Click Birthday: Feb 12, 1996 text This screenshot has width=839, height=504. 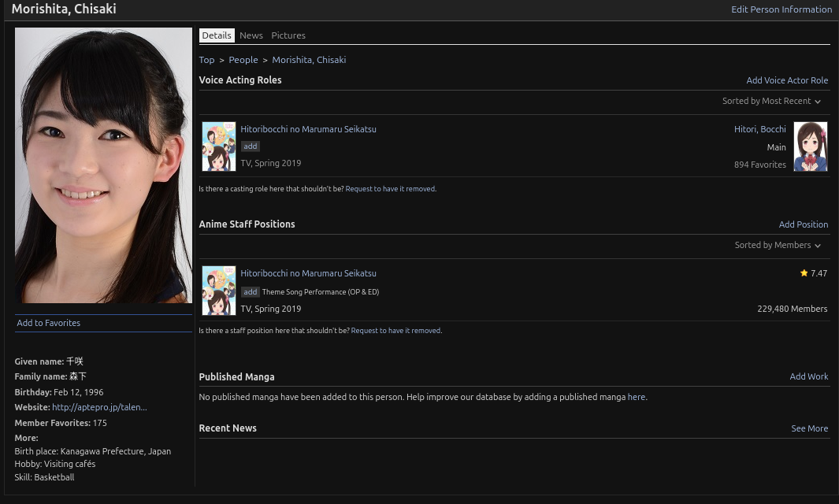point(59,392)
